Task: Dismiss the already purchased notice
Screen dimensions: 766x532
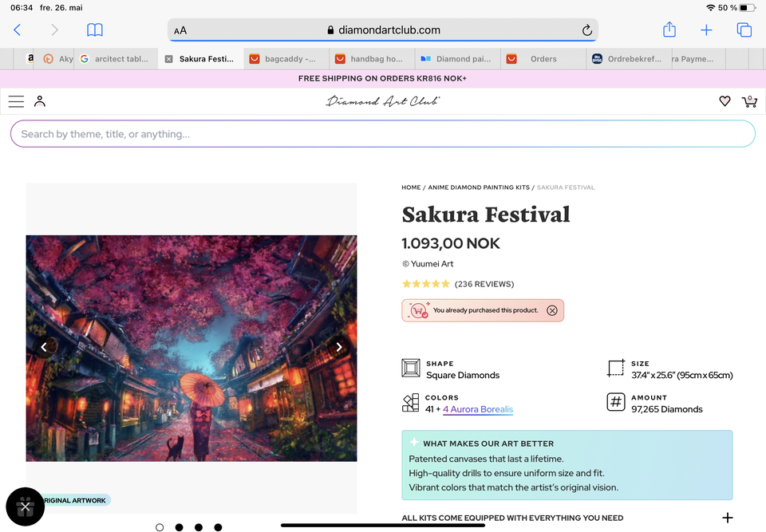Action: [552, 311]
